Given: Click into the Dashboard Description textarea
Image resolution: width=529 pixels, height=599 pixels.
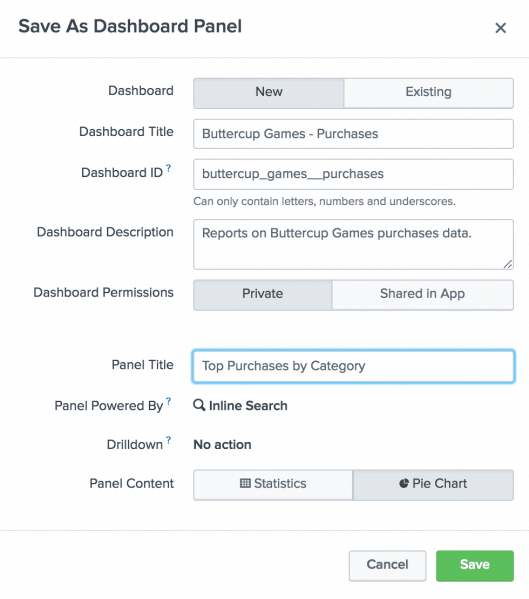Looking at the screenshot, I should [x=353, y=244].
